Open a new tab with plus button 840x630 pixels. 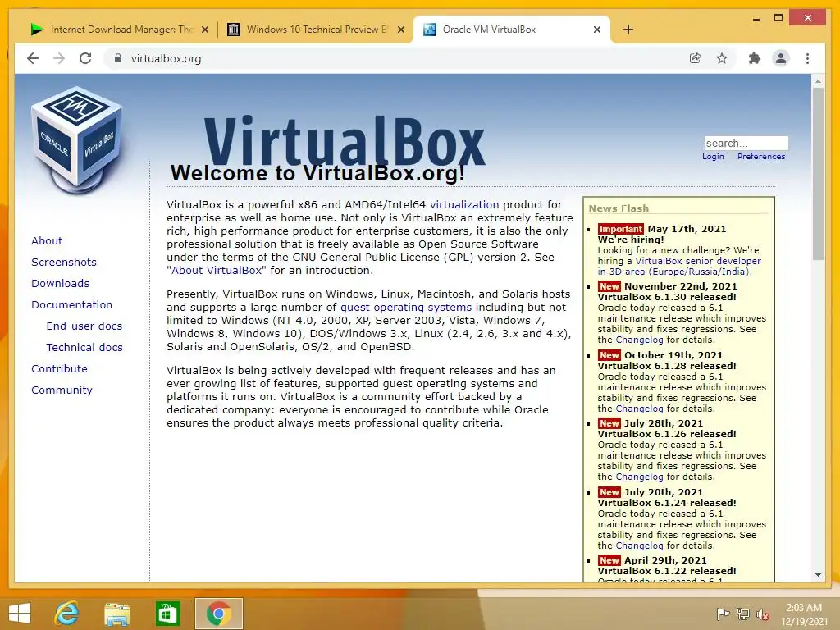tap(628, 30)
